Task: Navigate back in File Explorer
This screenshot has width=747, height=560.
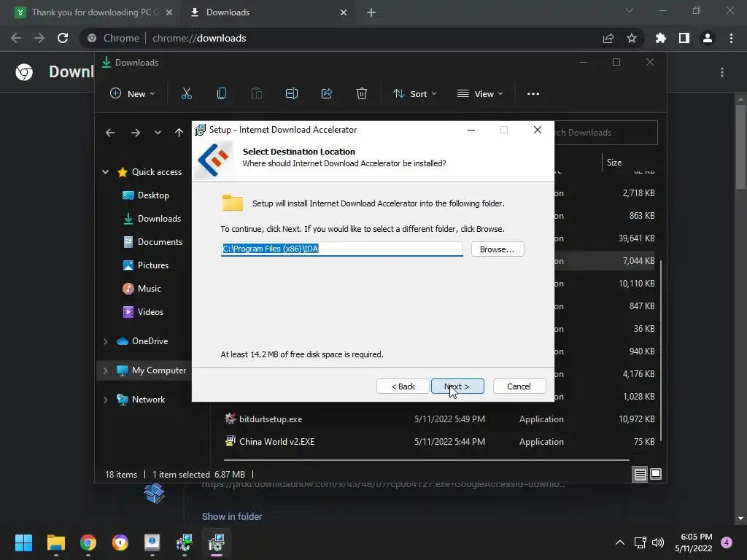Action: point(110,133)
